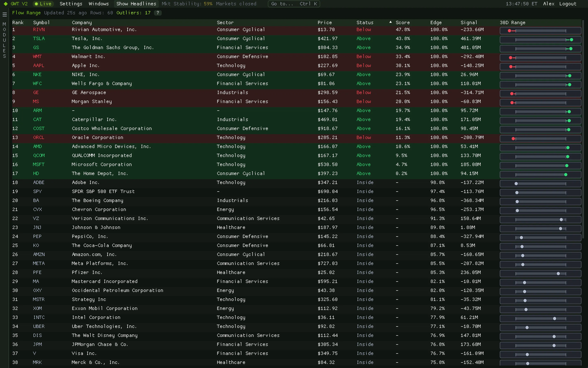Click the Flow Range title
This screenshot has height=368, width=588.
point(27,13)
